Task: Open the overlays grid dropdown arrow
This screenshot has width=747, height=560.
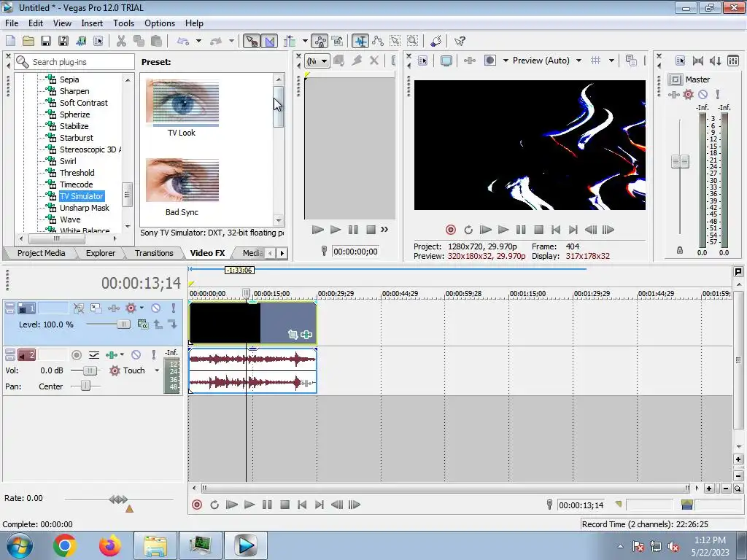Action: (x=611, y=61)
